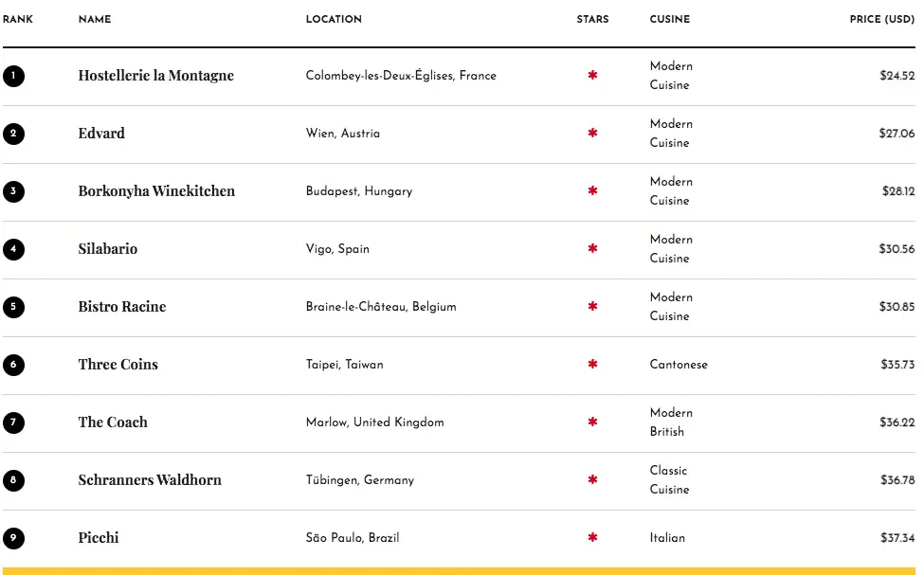Screen dimensions: 924x575
Task: Open the Silabario restaurant entry
Action: coord(108,249)
